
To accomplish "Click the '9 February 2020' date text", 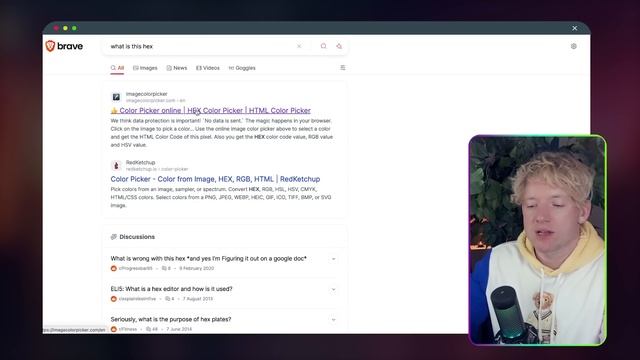I will click(x=196, y=268).
